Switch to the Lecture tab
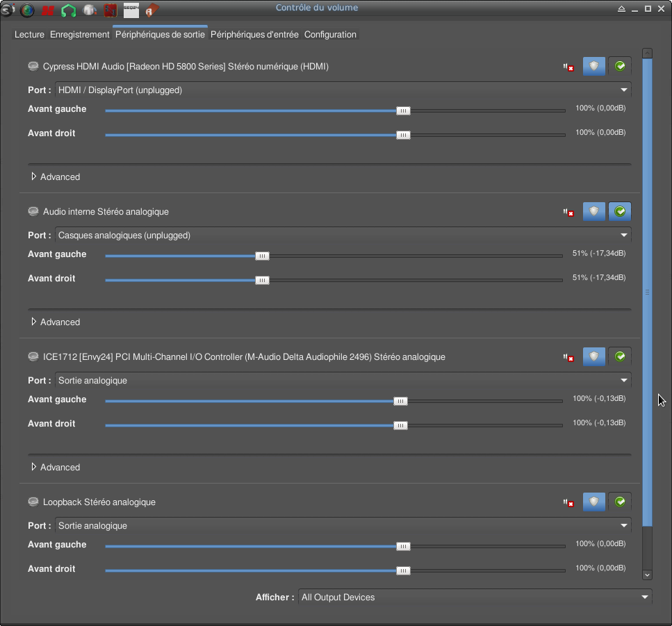The height and width of the screenshot is (626, 672). (29, 35)
